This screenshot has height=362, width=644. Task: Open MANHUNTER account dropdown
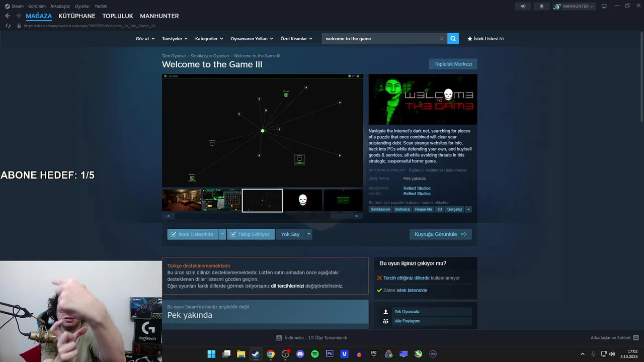574,6
